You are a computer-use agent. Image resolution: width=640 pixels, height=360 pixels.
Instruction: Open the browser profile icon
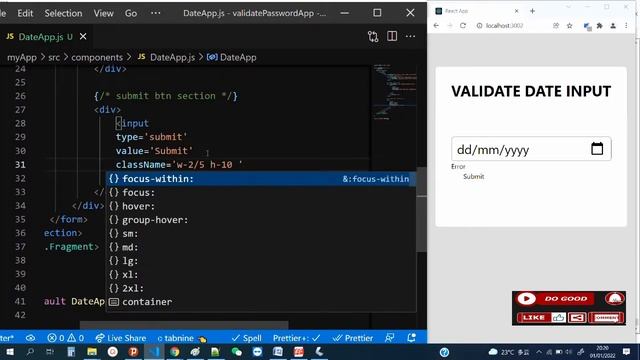[613, 26]
